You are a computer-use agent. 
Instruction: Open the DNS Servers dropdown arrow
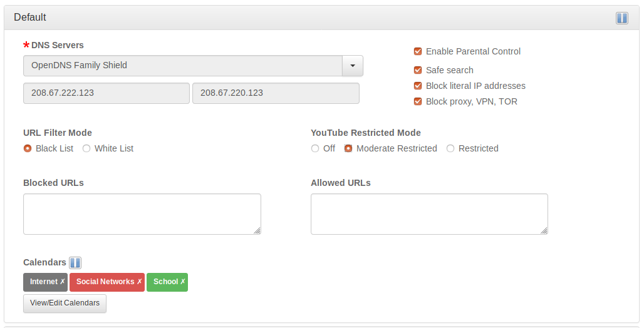tap(352, 66)
